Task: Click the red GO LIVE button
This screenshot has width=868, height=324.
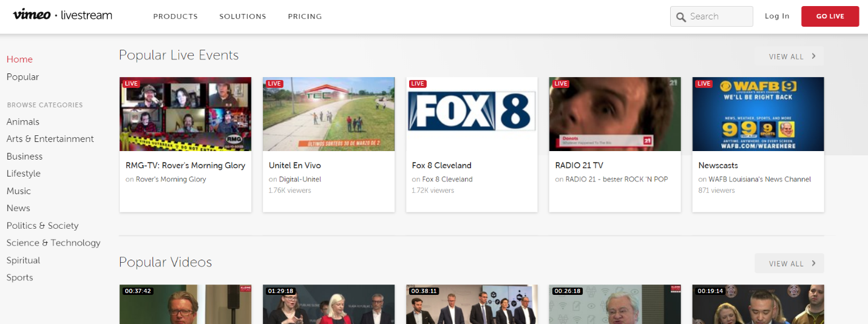Action: pyautogui.click(x=830, y=16)
